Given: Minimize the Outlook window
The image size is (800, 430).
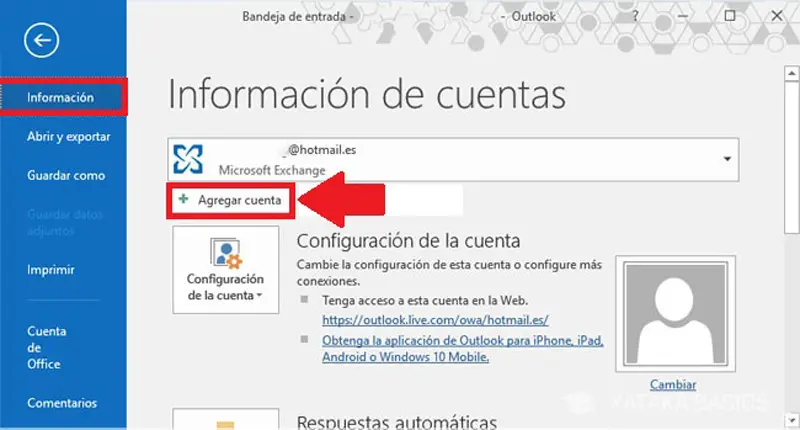Looking at the screenshot, I should 683,16.
